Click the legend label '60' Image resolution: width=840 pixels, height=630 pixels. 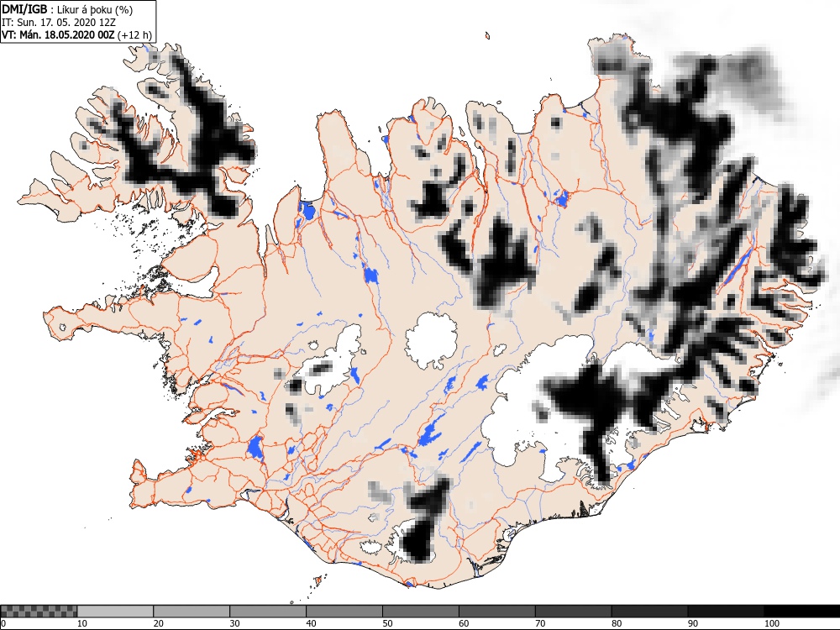pos(464,623)
